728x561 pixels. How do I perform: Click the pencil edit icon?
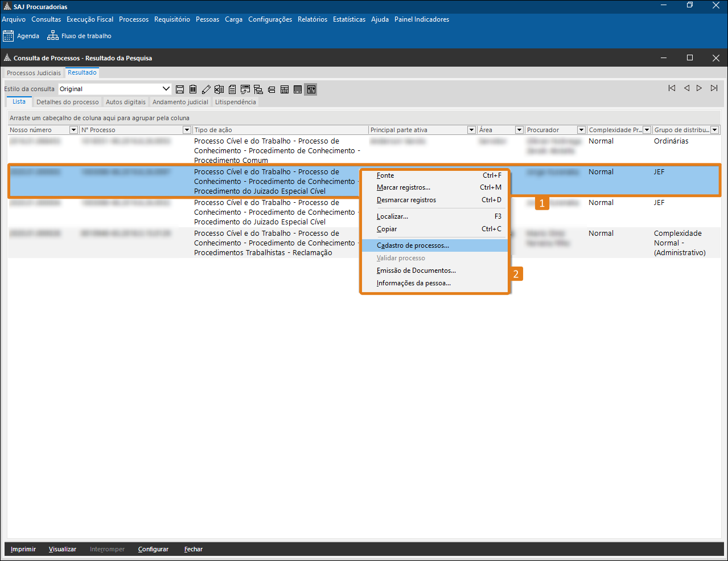tap(206, 89)
